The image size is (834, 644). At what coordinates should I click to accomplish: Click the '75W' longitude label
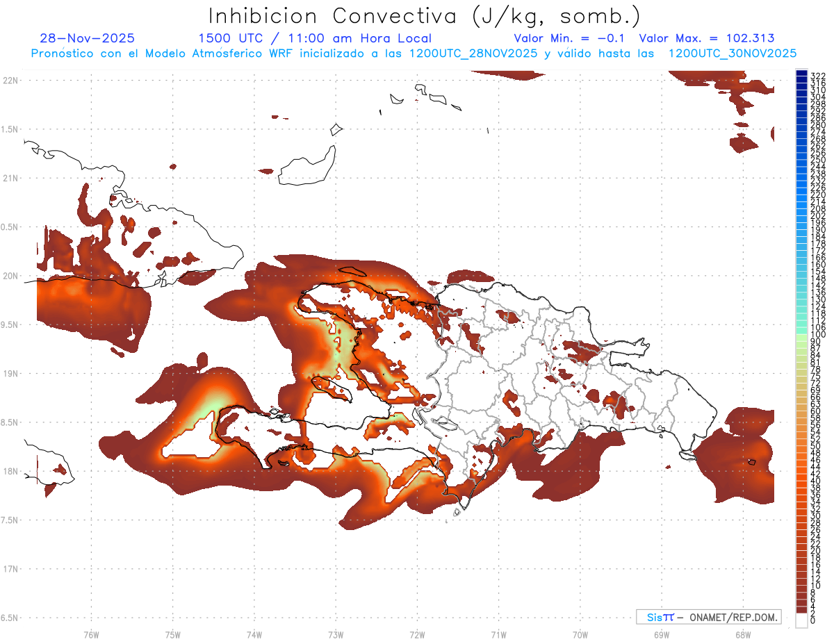pos(172,634)
